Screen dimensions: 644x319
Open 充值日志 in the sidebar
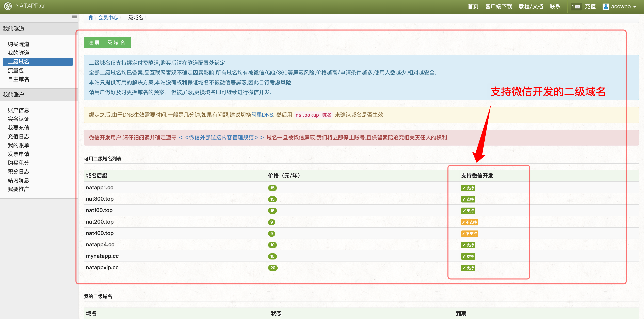(x=19, y=136)
